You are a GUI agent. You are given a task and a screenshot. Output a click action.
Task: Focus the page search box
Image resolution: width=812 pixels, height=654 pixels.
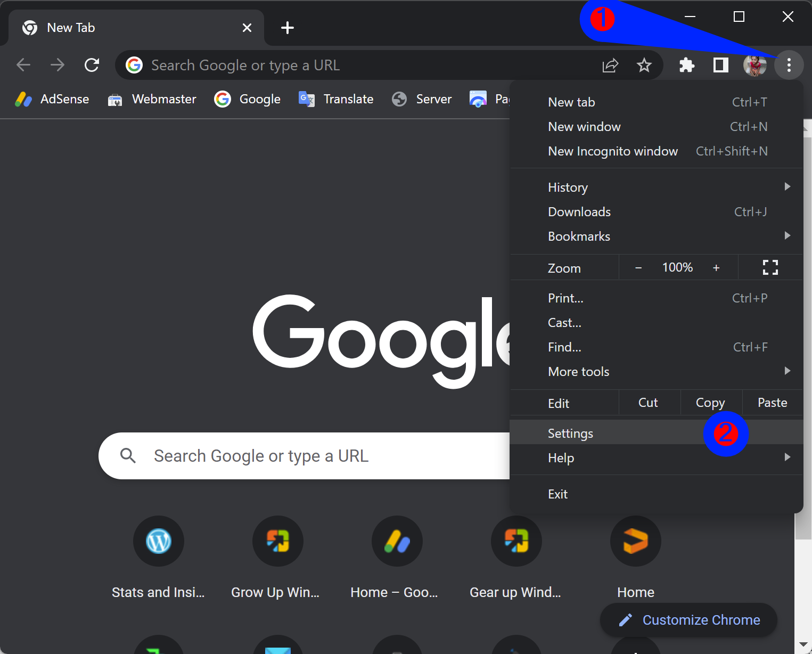[305, 456]
